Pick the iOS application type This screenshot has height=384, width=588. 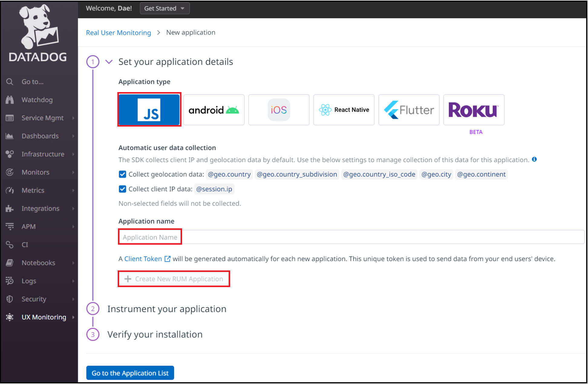pyautogui.click(x=279, y=110)
